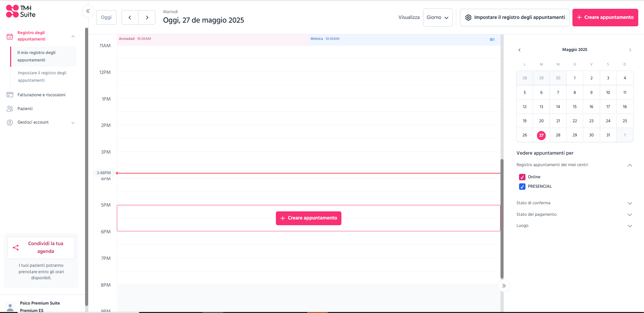Click Condividi la tua agenda
This screenshot has width=644, height=313.
pyautogui.click(x=41, y=247)
